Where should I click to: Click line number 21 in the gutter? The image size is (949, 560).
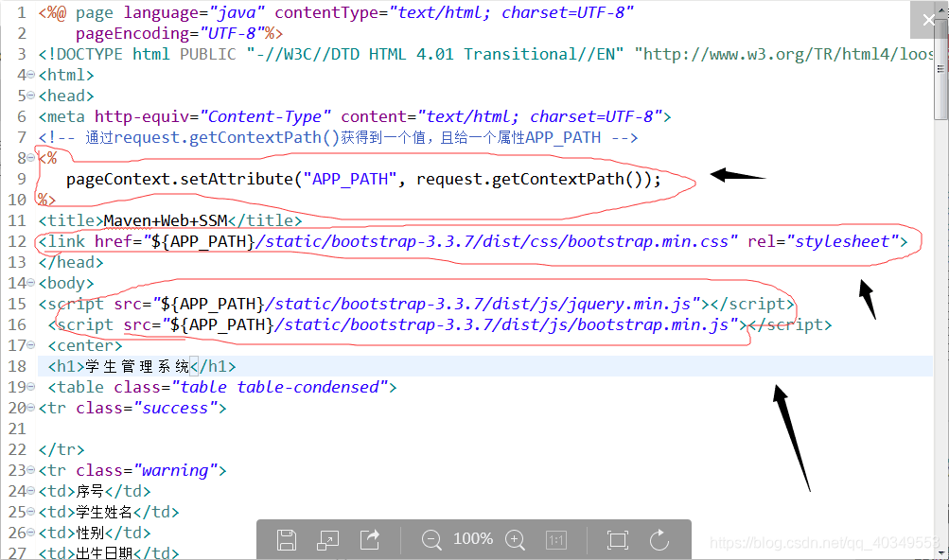pyautogui.click(x=17, y=429)
